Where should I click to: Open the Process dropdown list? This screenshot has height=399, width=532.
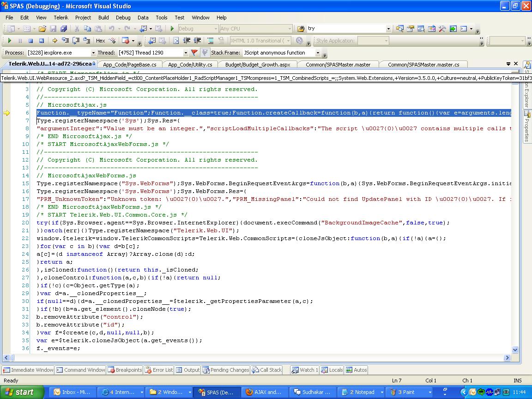93,53
